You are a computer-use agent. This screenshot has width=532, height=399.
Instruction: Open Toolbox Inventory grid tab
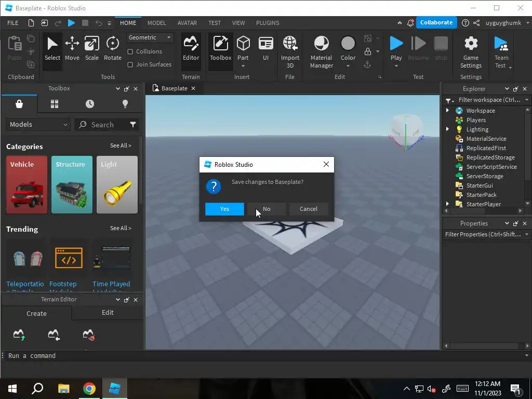coord(54,104)
